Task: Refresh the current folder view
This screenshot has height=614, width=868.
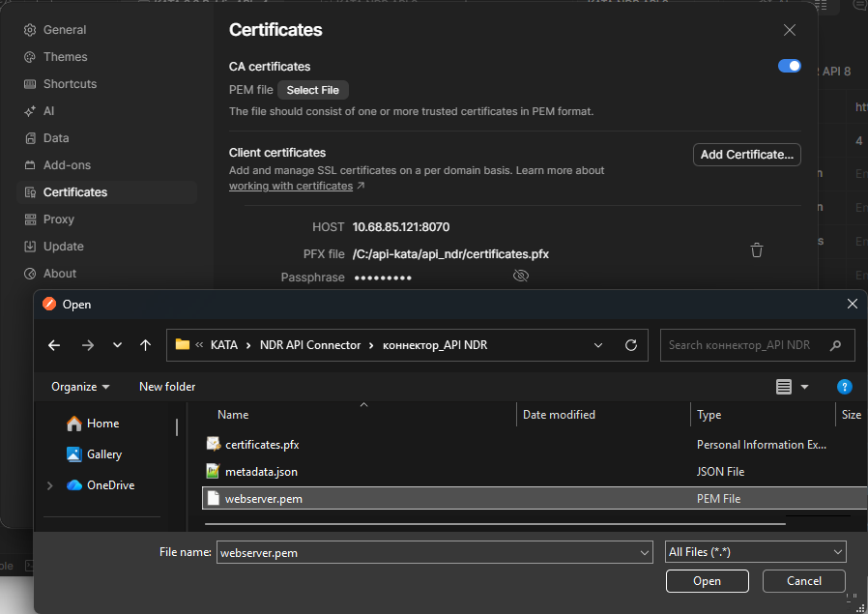Action: 630,345
